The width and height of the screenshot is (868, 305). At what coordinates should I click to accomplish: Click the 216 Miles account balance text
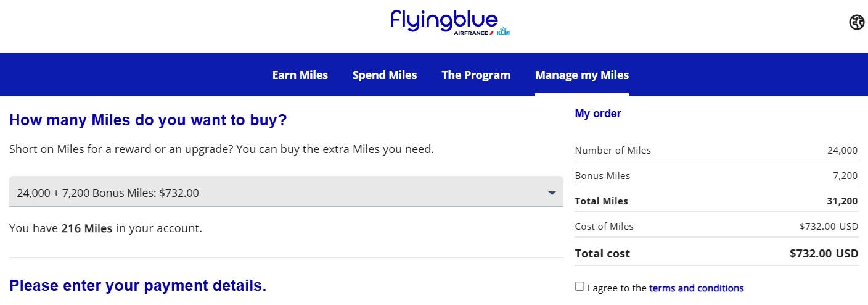(x=87, y=228)
